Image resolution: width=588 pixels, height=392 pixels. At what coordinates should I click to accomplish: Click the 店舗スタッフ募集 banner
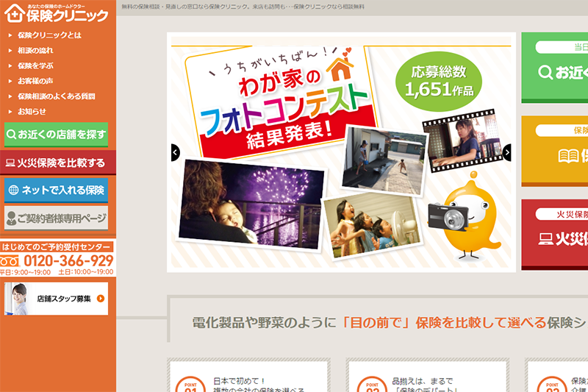coord(57,299)
